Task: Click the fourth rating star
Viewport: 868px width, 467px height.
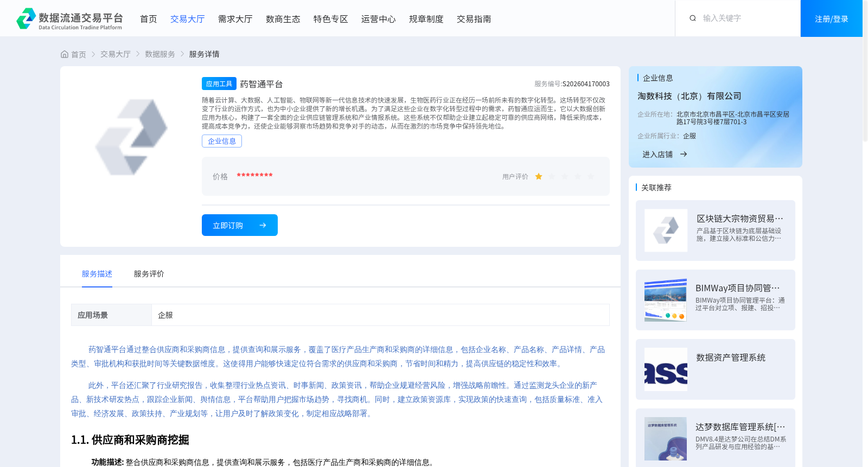Action: (x=578, y=176)
